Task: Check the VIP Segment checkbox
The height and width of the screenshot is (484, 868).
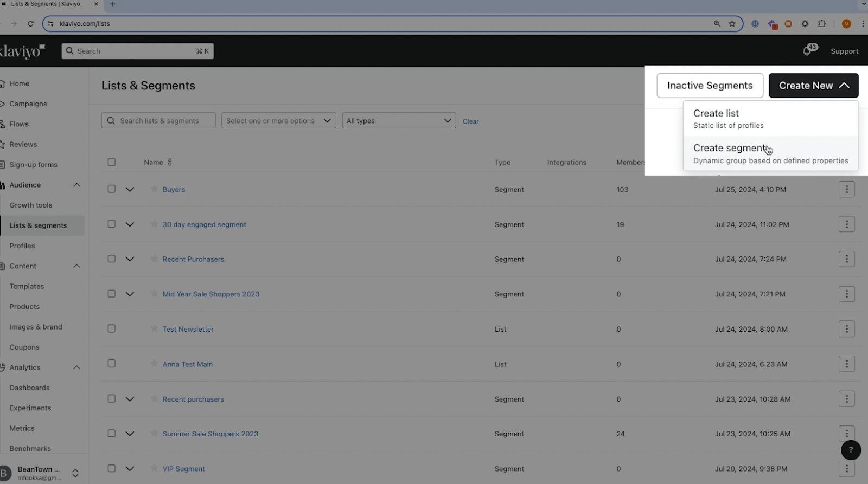Action: pos(112,468)
